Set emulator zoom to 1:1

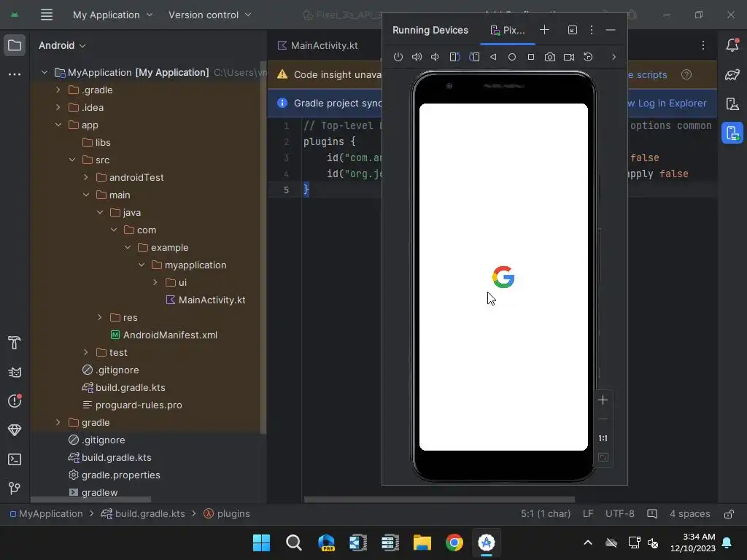point(603,438)
